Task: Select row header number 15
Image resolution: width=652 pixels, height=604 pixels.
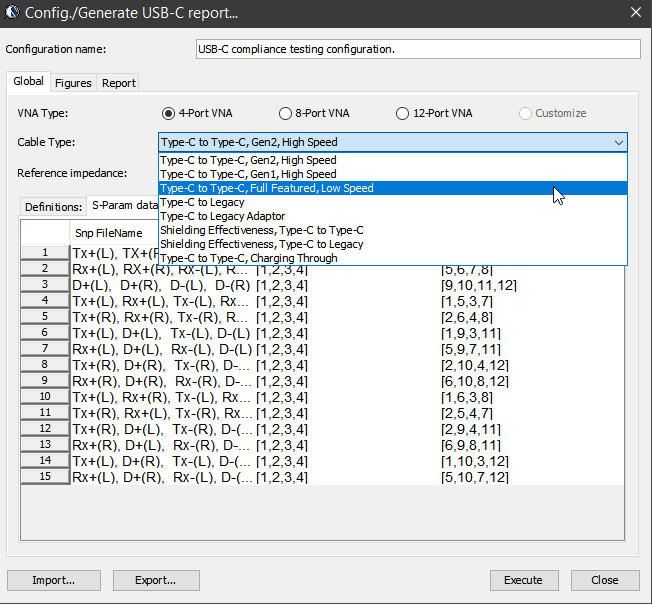Action: 45,477
